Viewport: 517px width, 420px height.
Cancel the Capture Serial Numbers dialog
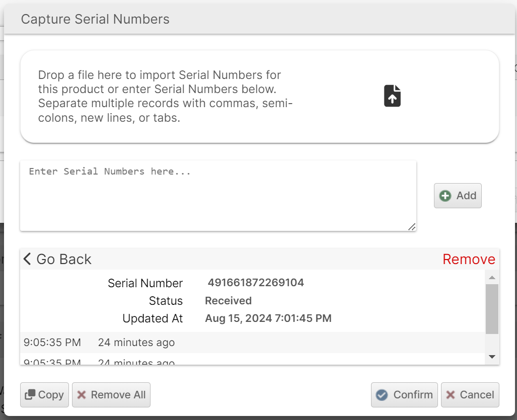470,395
